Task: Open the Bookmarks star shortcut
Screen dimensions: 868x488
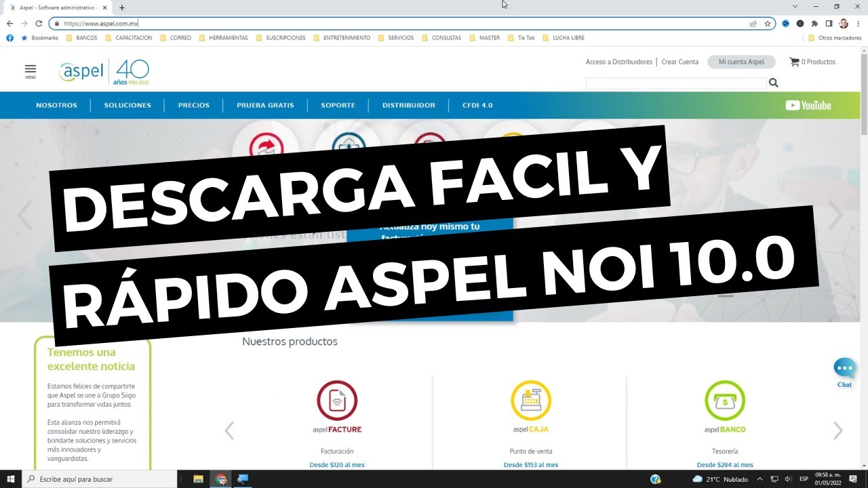Action: pyautogui.click(x=40, y=38)
